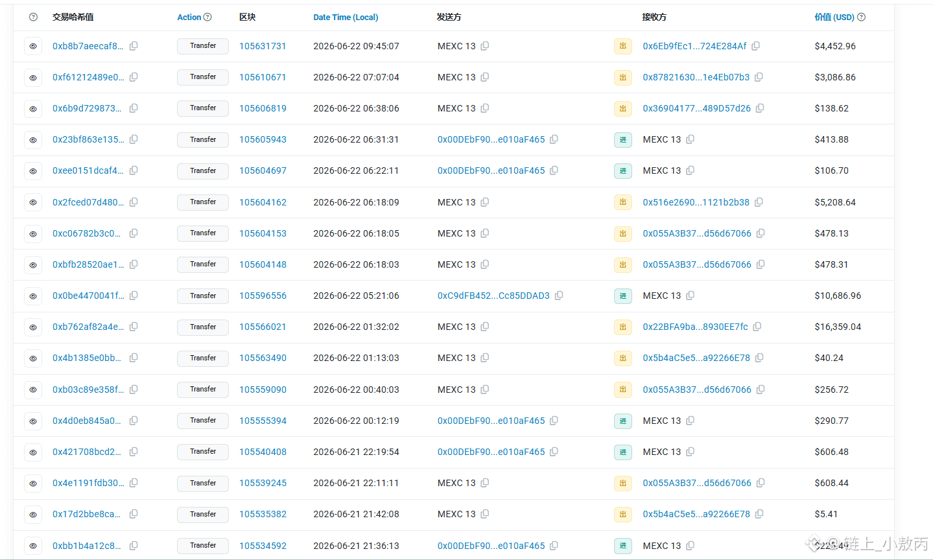Image resolution: width=933 pixels, height=560 pixels.
Task: Copy hash icon for 0x23bf863e135
Action: (134, 139)
